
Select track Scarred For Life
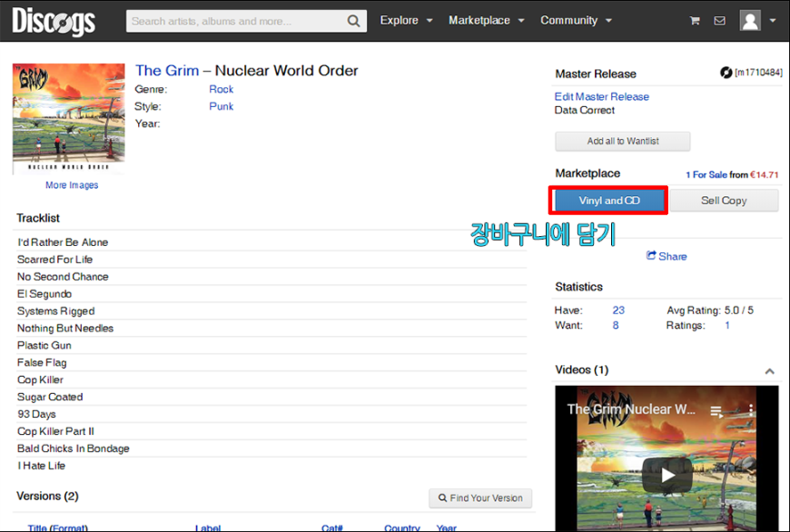[54, 260]
